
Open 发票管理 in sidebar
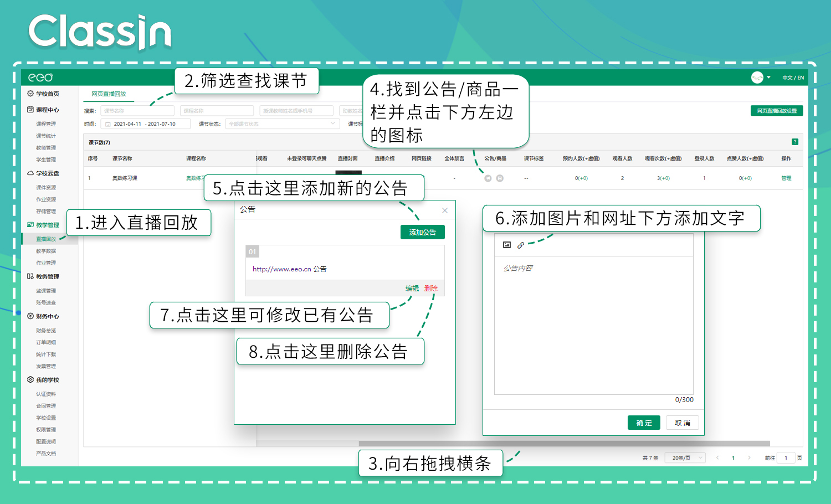point(46,366)
